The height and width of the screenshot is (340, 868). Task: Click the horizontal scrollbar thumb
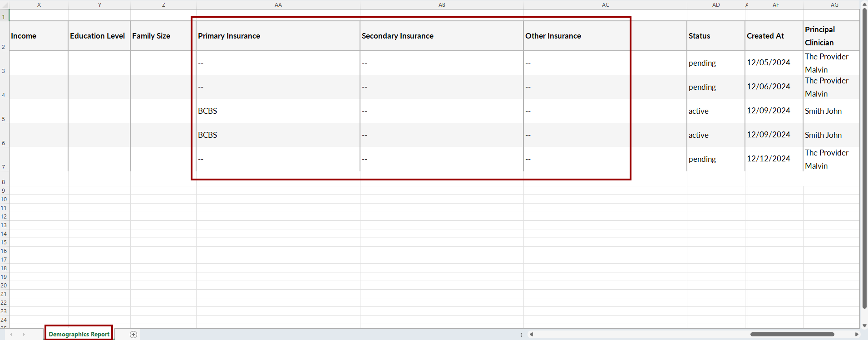tap(792, 335)
